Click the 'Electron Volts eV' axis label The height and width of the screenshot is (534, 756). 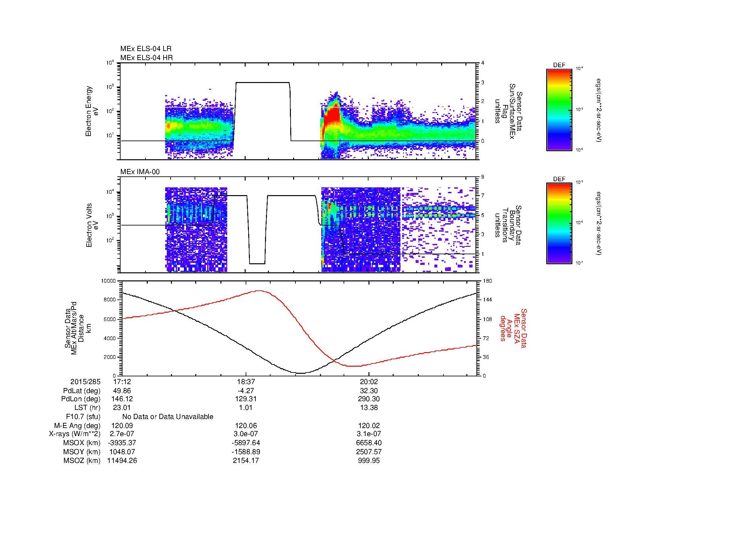[92, 225]
